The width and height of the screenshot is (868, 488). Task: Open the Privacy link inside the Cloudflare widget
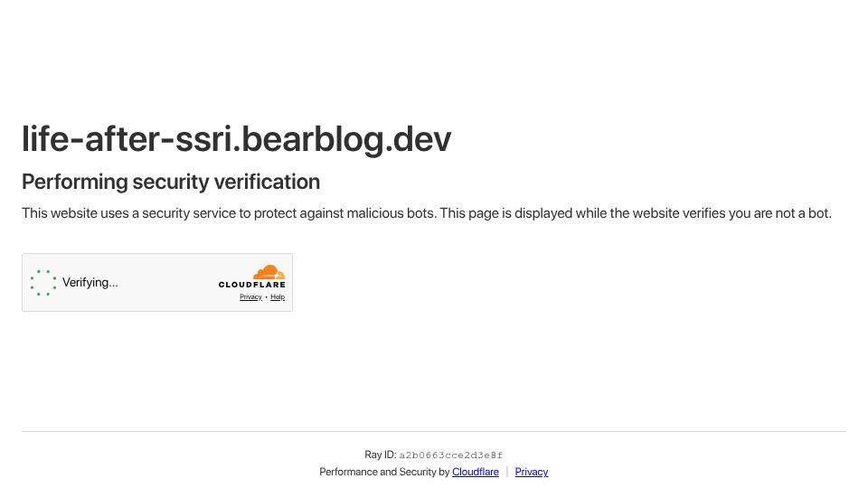click(250, 297)
